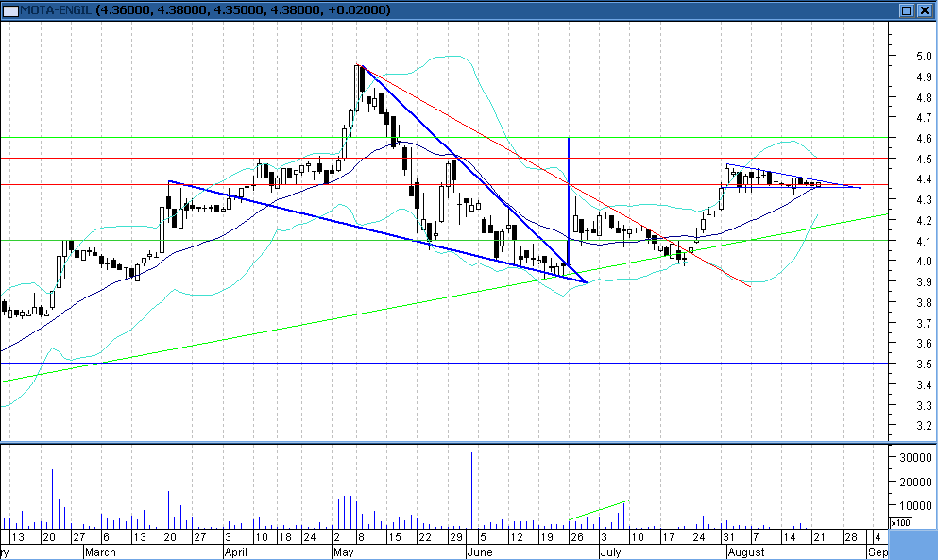Click the July month label
Viewport: 938px width, 560px height.
click(610, 552)
